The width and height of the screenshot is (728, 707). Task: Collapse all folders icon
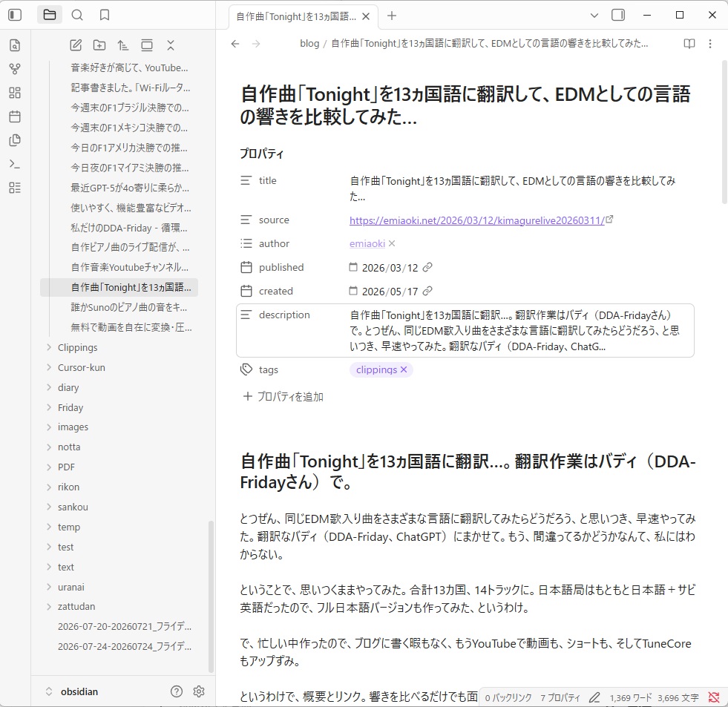pos(171,45)
